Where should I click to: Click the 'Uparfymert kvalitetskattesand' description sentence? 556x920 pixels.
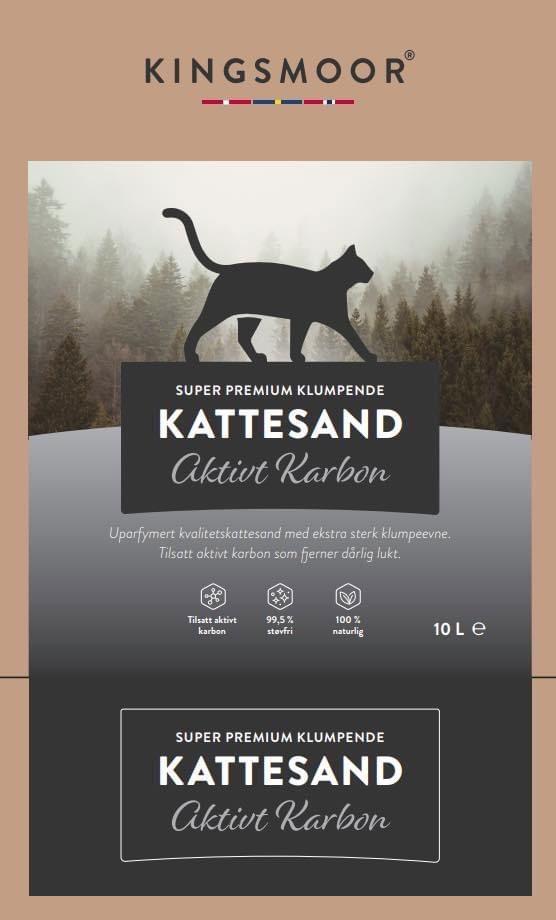[x=279, y=534]
